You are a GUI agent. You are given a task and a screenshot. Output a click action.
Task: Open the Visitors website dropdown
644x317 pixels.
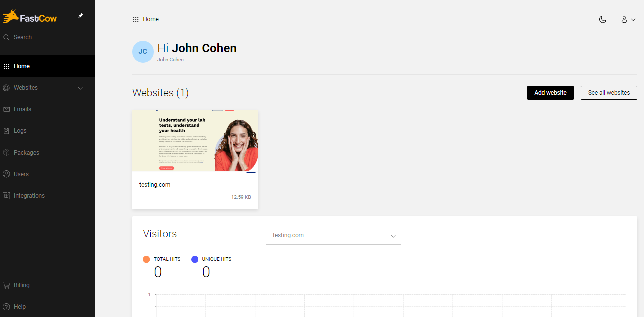tap(333, 235)
